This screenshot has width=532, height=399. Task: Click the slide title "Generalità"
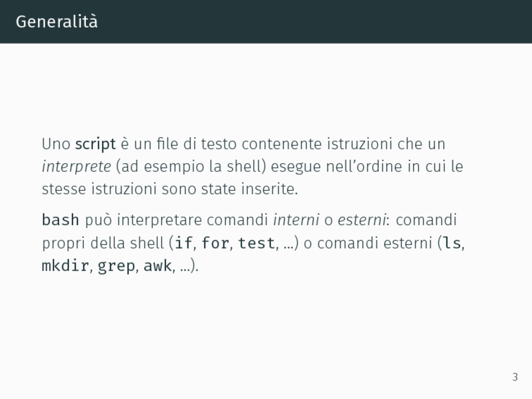pyautogui.click(x=57, y=22)
